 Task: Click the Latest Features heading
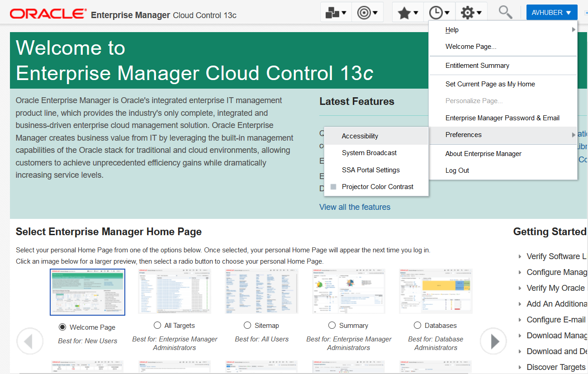tap(357, 102)
